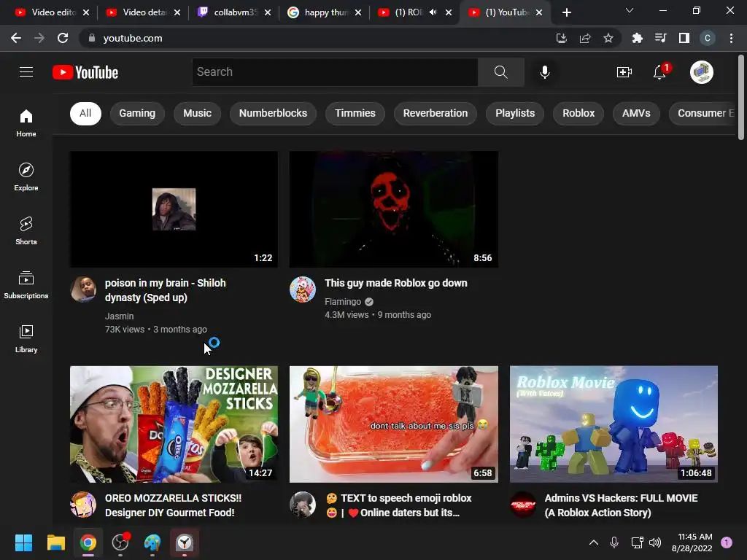
Task: Select the Reverberation filter chip
Action: point(436,113)
